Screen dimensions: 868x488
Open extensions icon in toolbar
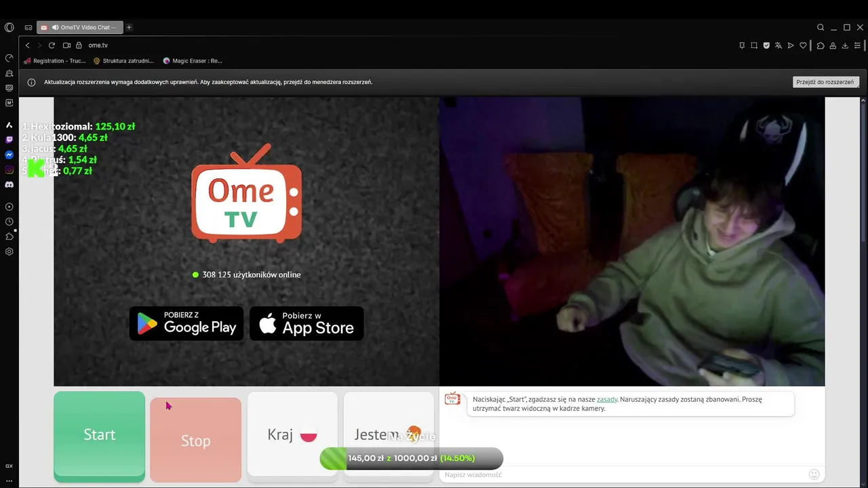tap(821, 45)
